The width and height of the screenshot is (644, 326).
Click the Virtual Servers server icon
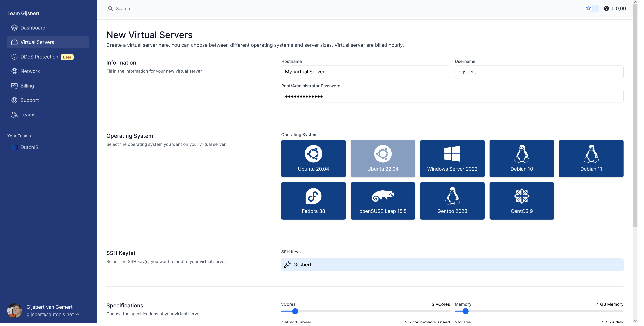click(x=14, y=43)
